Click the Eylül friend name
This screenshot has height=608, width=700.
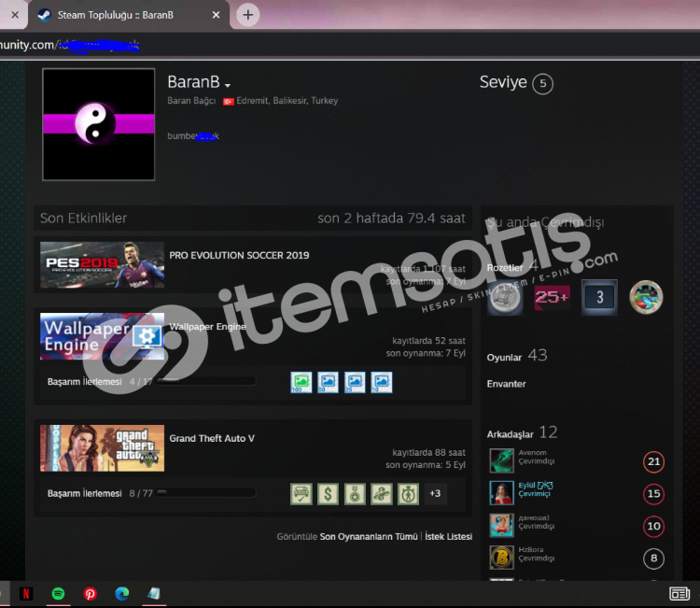tap(536, 485)
